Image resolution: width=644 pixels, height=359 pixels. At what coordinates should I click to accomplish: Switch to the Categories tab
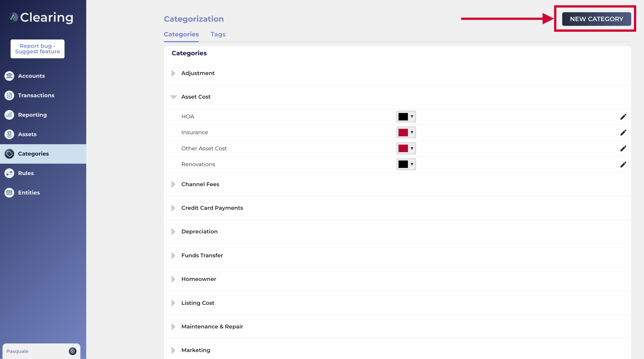[181, 34]
